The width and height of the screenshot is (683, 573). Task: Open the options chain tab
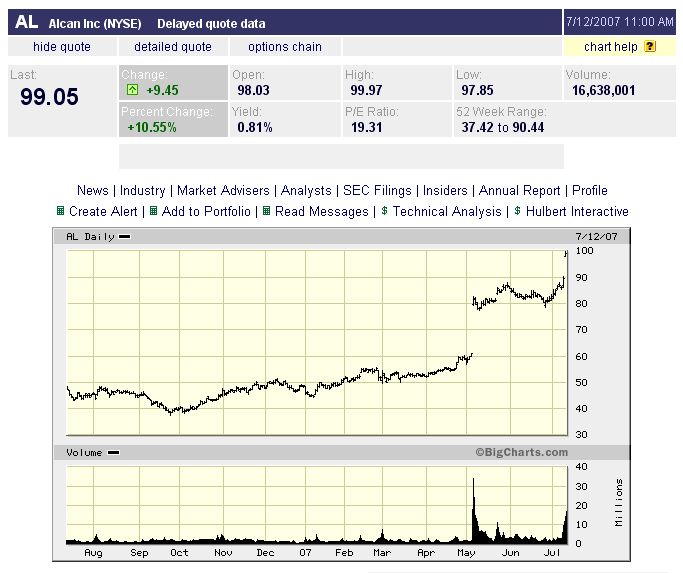[x=285, y=47]
